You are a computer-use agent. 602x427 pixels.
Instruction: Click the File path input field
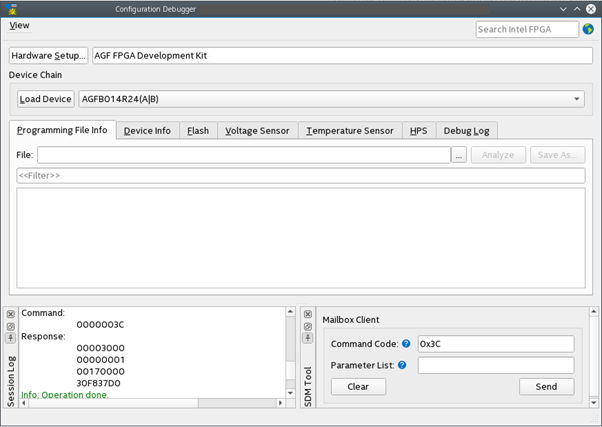pos(244,155)
